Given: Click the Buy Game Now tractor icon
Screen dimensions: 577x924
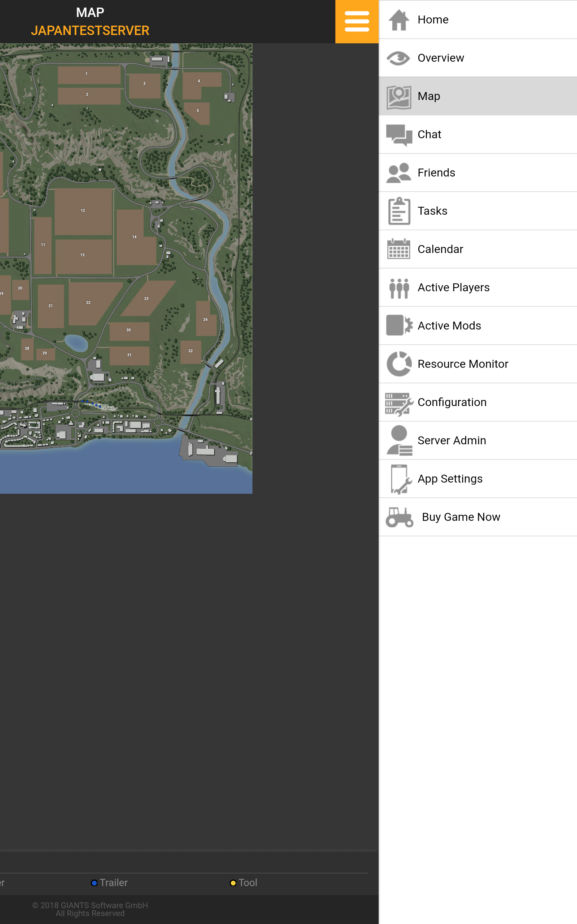Looking at the screenshot, I should 399,517.
